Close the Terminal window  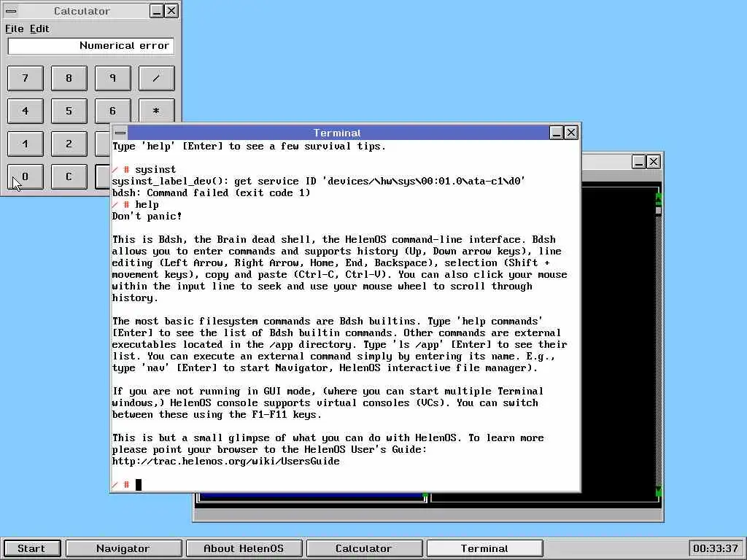point(571,133)
